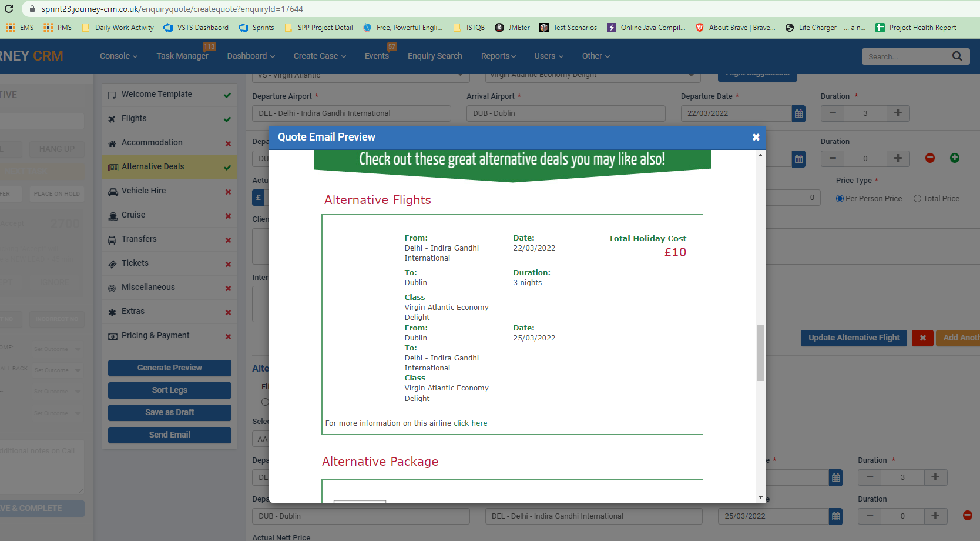The height and width of the screenshot is (541, 980).
Task: Add a flight leg with the green plus icon
Action: (x=955, y=158)
